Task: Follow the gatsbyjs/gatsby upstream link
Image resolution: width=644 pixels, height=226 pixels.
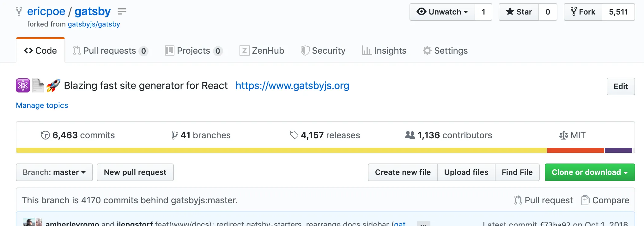Action: (94, 24)
